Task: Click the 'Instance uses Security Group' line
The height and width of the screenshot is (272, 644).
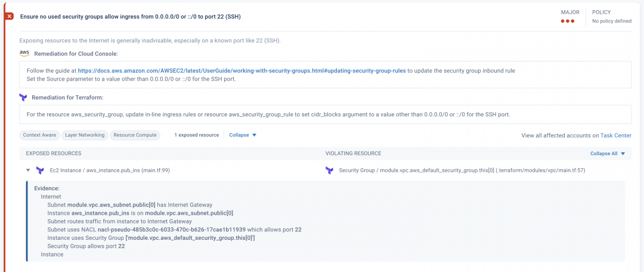Action: (x=151, y=238)
